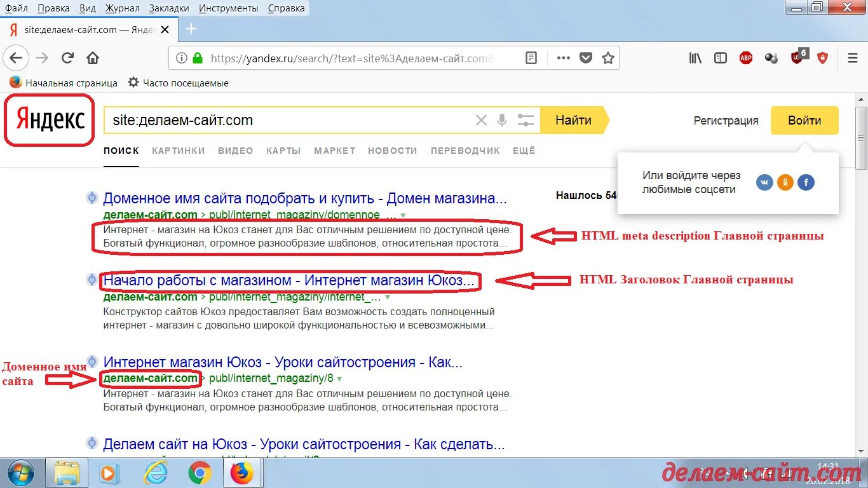Open the uBlock extension with badge 6
Image resolution: width=868 pixels, height=488 pixels.
[x=798, y=57]
